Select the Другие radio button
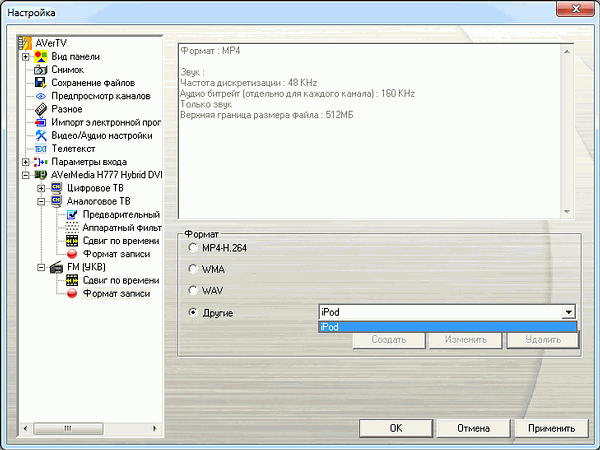The width and height of the screenshot is (600, 450). click(192, 313)
